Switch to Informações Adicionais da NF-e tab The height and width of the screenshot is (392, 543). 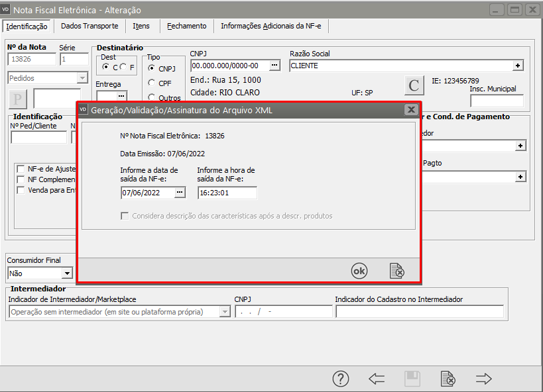pyautogui.click(x=271, y=26)
